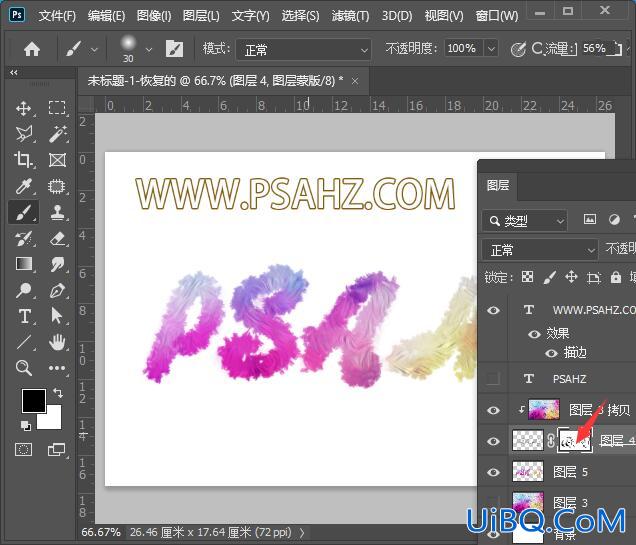
Task: Select the Hand tool
Action: click(x=57, y=342)
